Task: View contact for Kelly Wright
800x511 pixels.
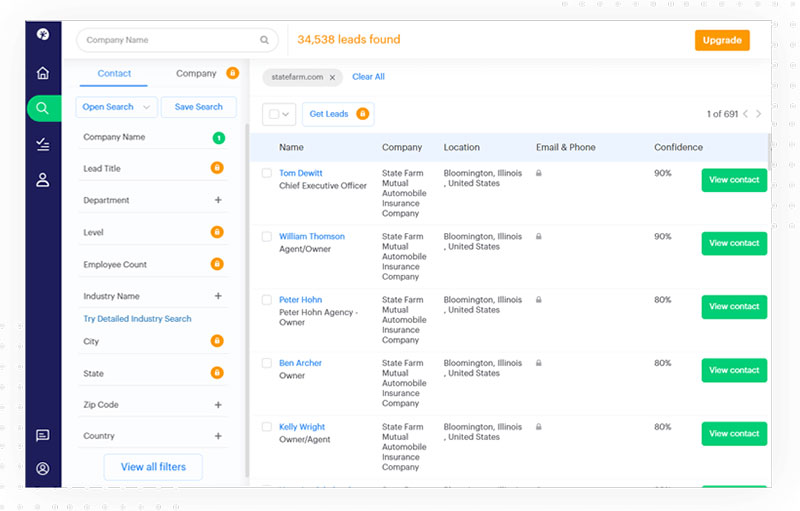Action: click(734, 433)
